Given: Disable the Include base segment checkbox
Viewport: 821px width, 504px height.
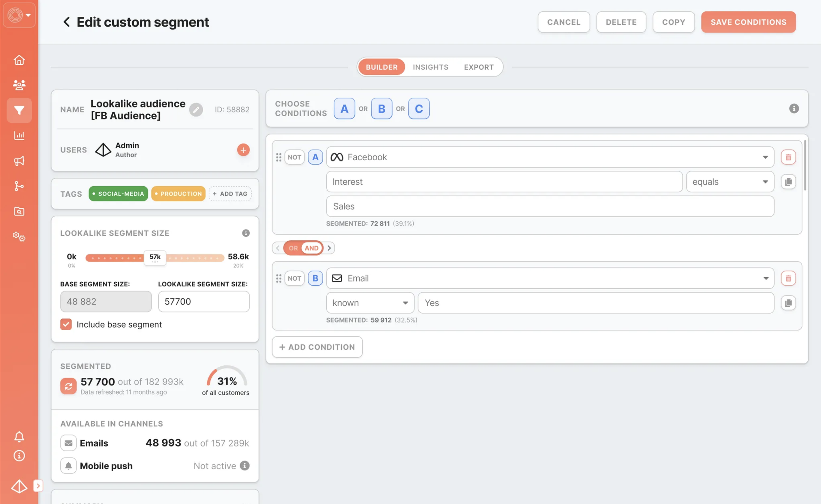Looking at the screenshot, I should tap(66, 324).
